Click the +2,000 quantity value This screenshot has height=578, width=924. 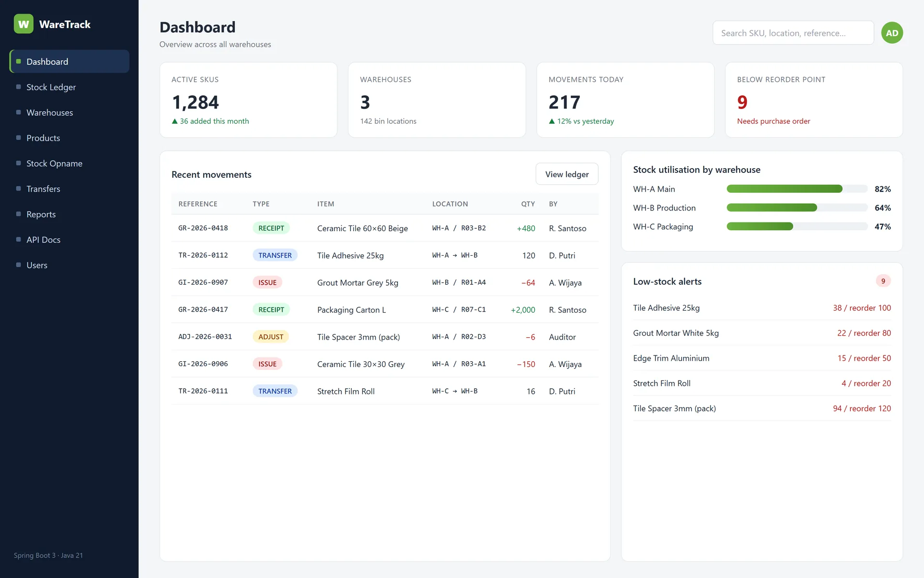coord(523,310)
